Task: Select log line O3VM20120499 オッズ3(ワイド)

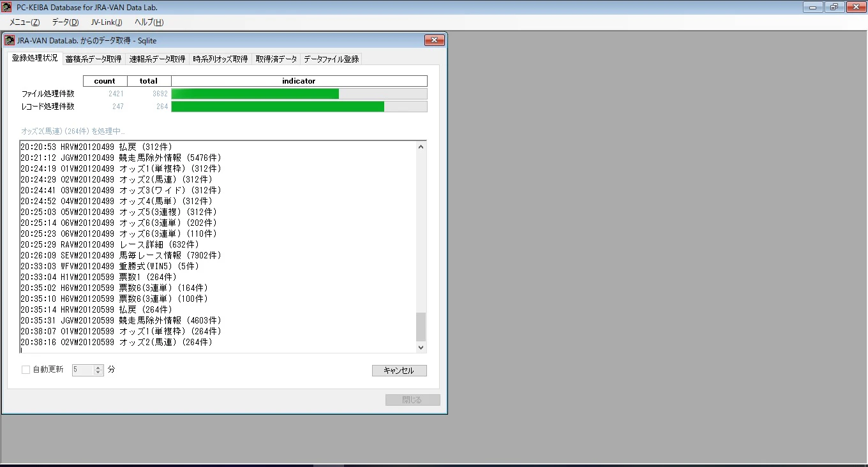Action: [x=121, y=190]
